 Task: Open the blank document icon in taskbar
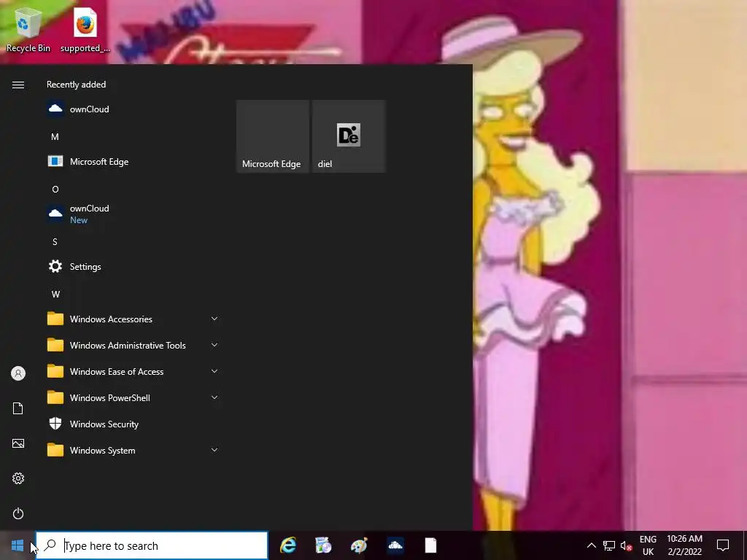430,545
